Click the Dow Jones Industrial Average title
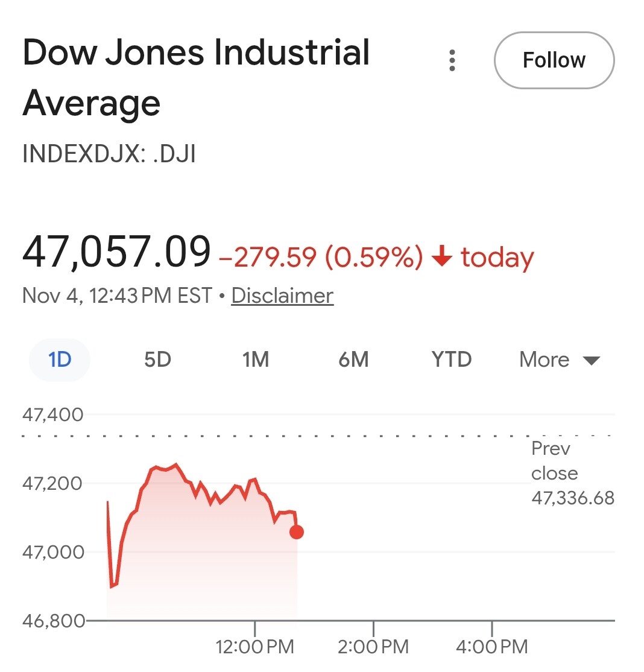The image size is (644, 672). (x=195, y=78)
